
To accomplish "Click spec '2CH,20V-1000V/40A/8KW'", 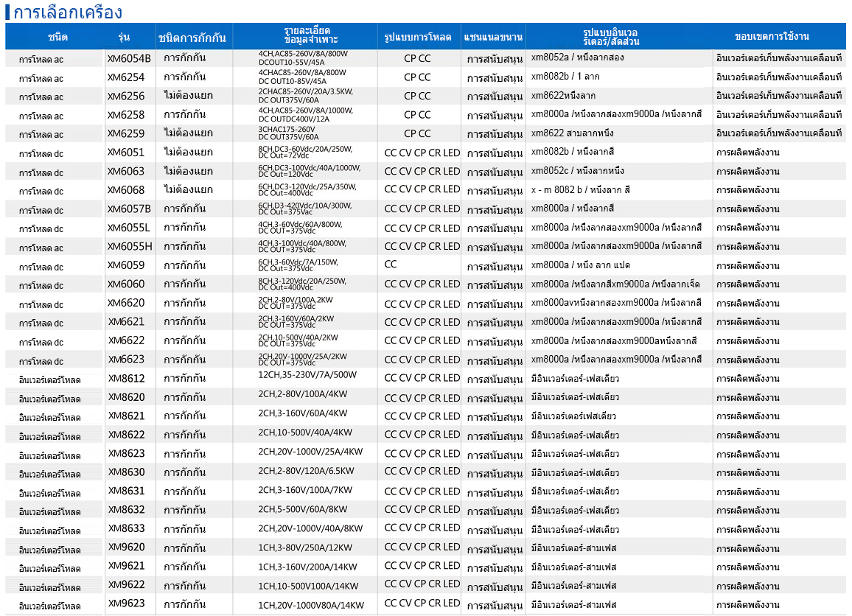I will pos(310,528).
